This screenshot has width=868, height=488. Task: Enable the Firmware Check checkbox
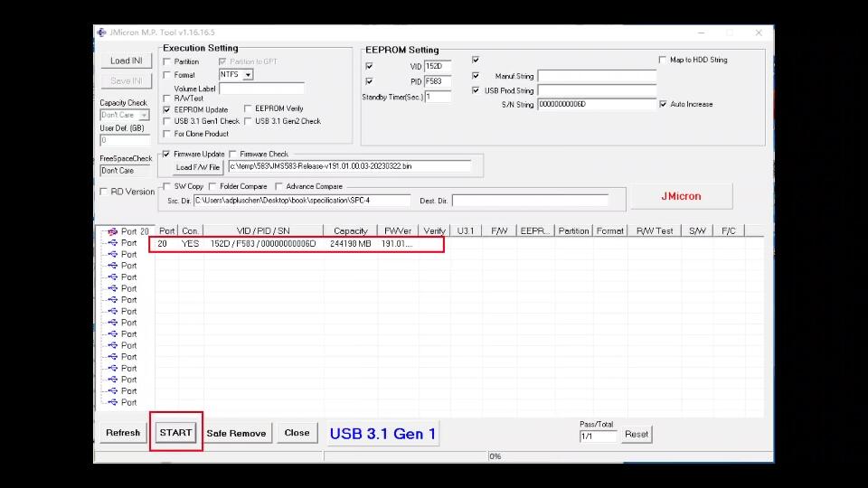click(232, 154)
